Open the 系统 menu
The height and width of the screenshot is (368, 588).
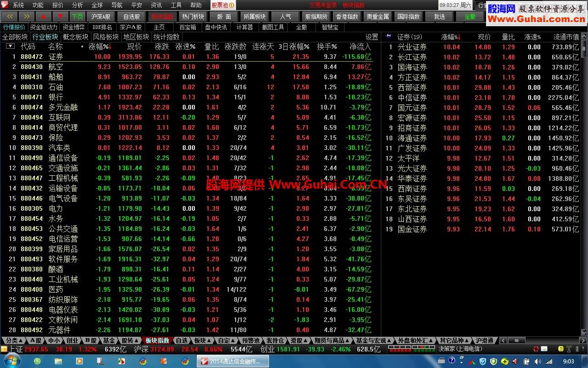click(18, 5)
